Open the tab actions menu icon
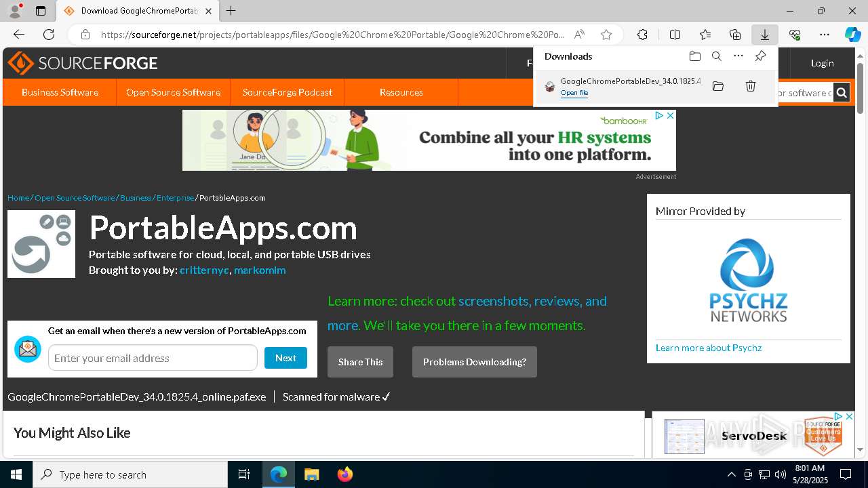Viewport: 868px width, 488px height. point(41,11)
